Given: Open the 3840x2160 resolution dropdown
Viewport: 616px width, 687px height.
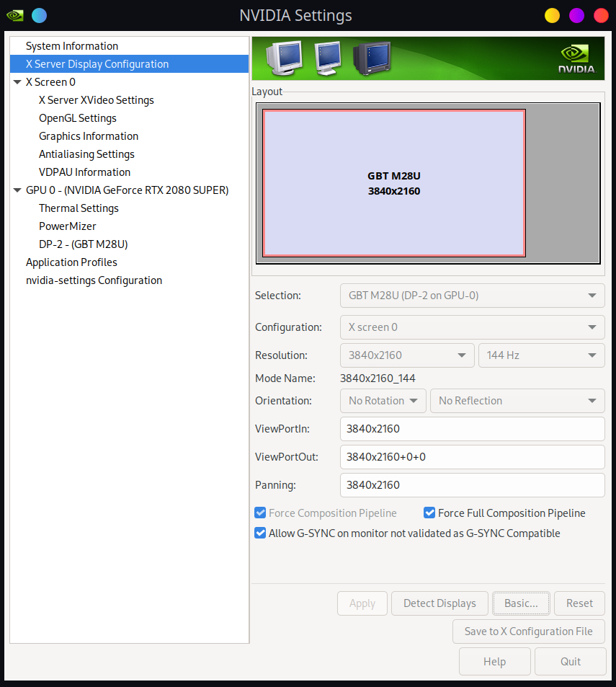Looking at the screenshot, I should (407, 355).
